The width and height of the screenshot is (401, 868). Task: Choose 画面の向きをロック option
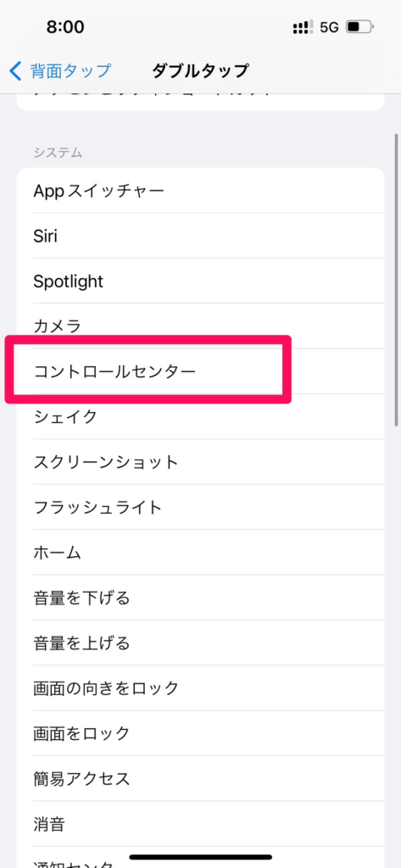click(x=200, y=688)
